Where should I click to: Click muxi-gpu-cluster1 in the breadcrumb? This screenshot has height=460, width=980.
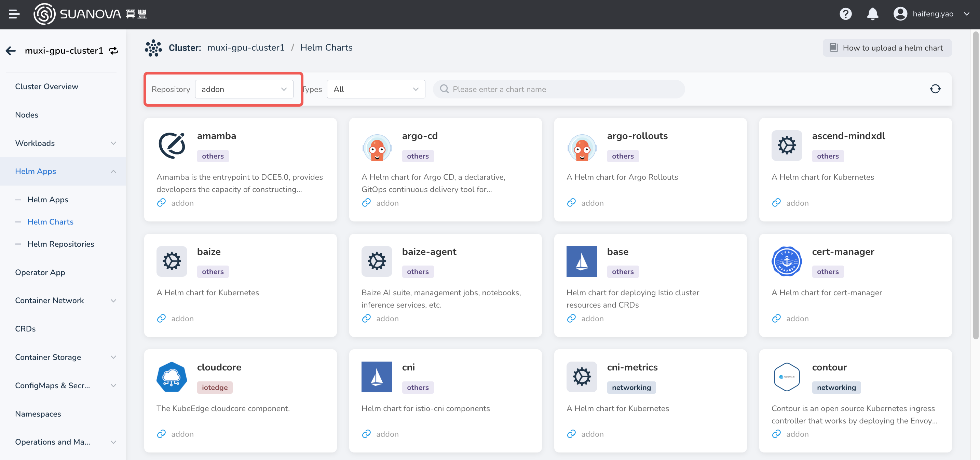pos(246,48)
